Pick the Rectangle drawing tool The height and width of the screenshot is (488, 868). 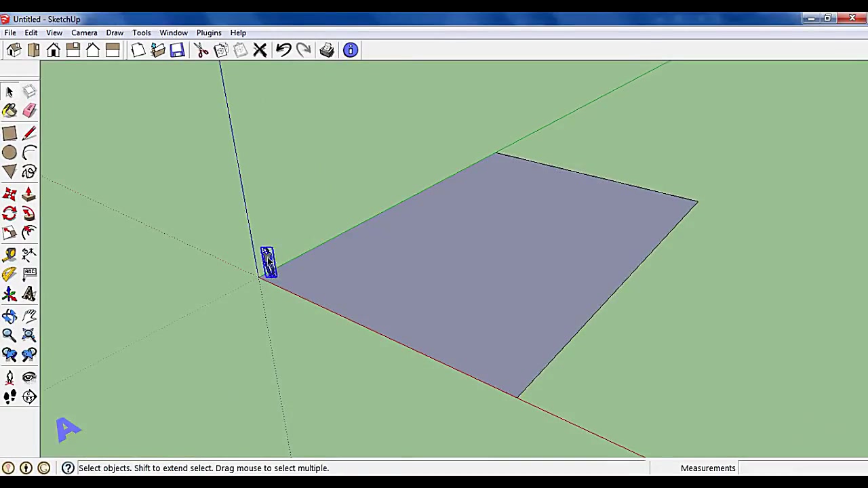9,133
